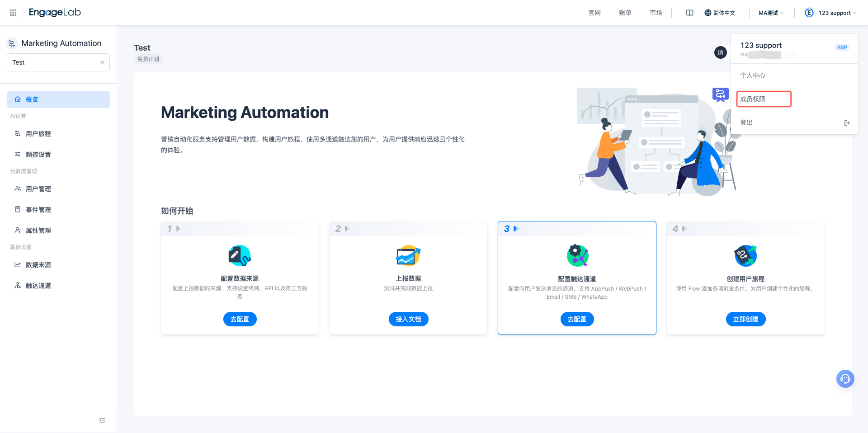
Task: Click the 用户旅程 journey icon
Action: 18,134
